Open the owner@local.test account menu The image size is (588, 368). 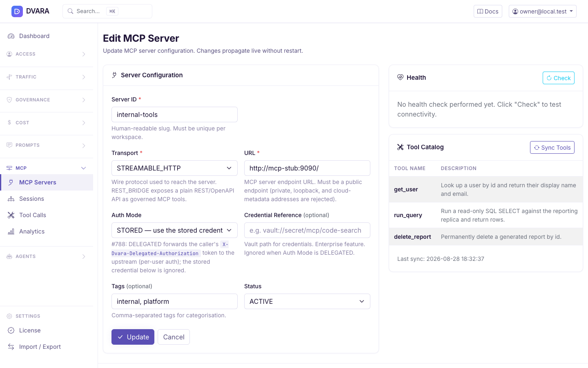[x=543, y=11]
